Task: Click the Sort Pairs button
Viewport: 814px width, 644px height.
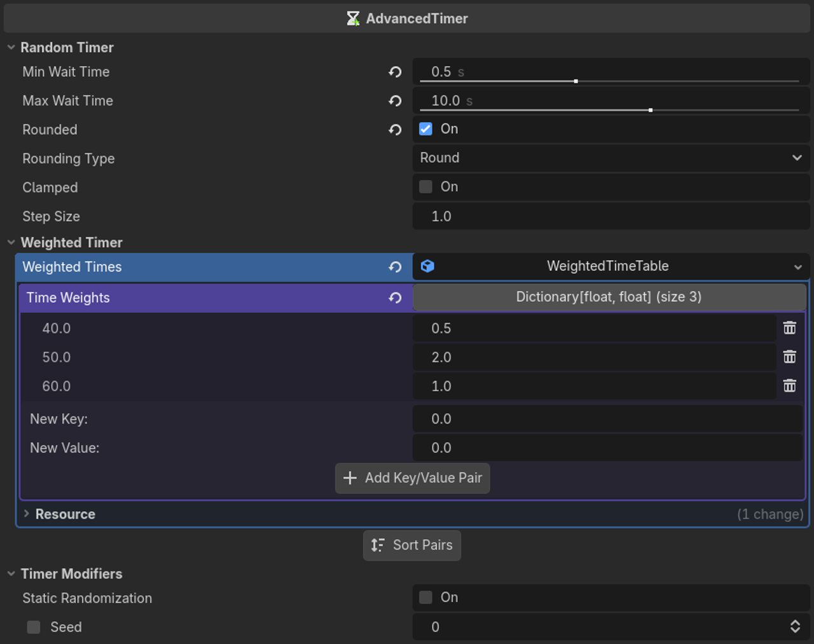Action: tap(412, 545)
